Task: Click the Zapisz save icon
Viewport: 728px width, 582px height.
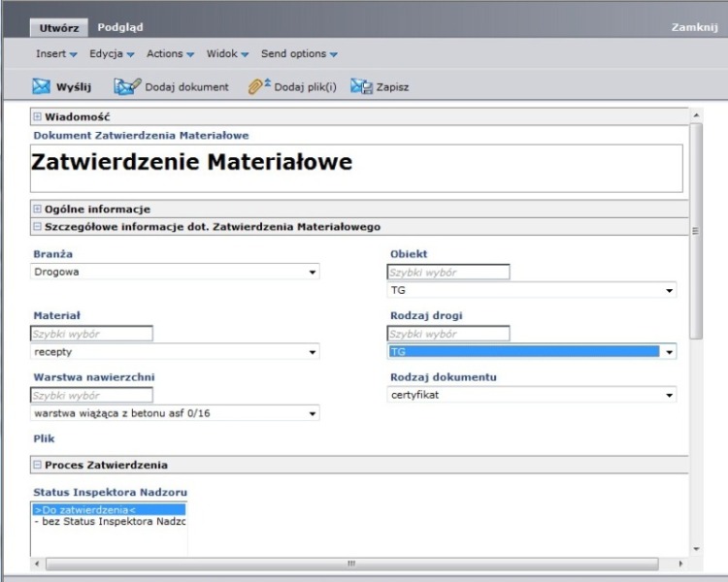Action: pos(360,87)
